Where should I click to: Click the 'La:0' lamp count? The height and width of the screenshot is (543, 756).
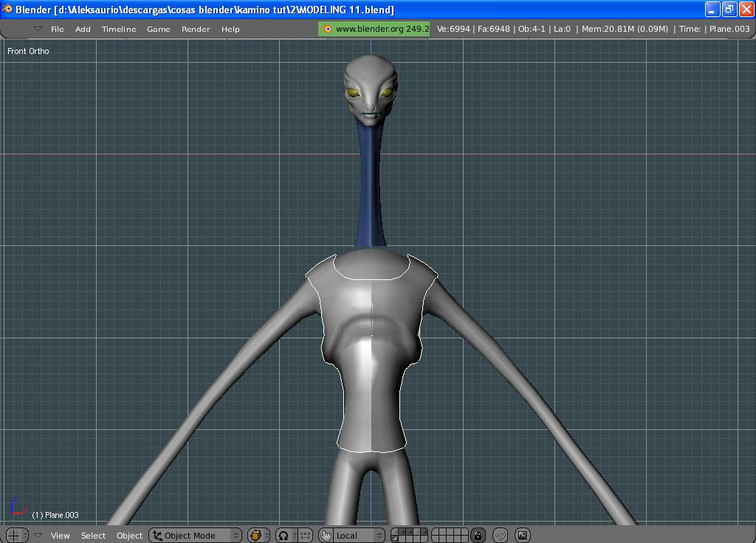tap(562, 29)
